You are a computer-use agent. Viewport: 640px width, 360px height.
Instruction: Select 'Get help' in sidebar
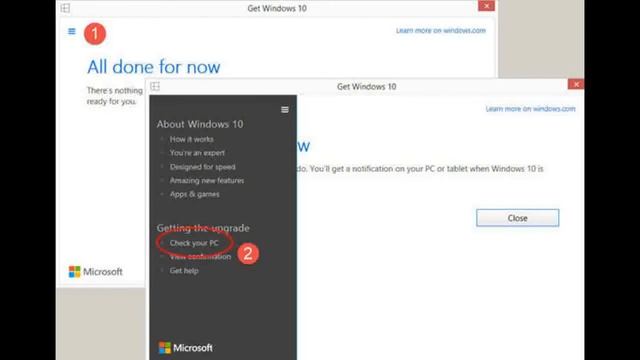point(184,271)
